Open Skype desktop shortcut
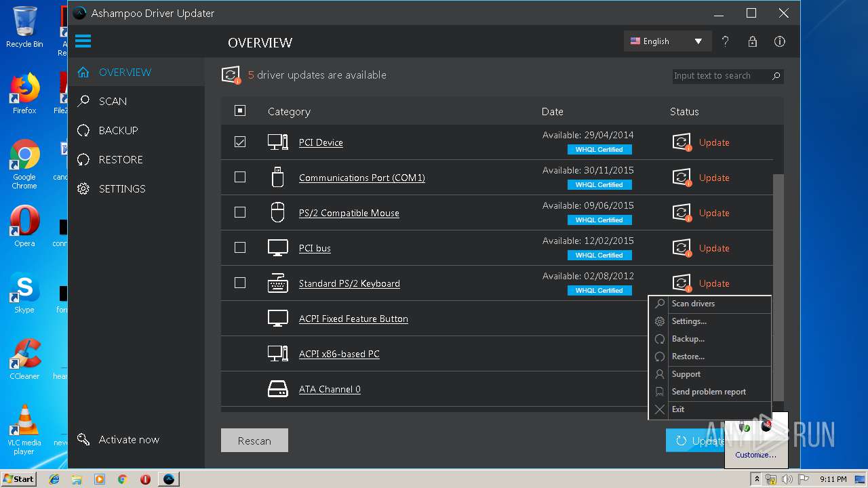868x488 pixels. (24, 293)
